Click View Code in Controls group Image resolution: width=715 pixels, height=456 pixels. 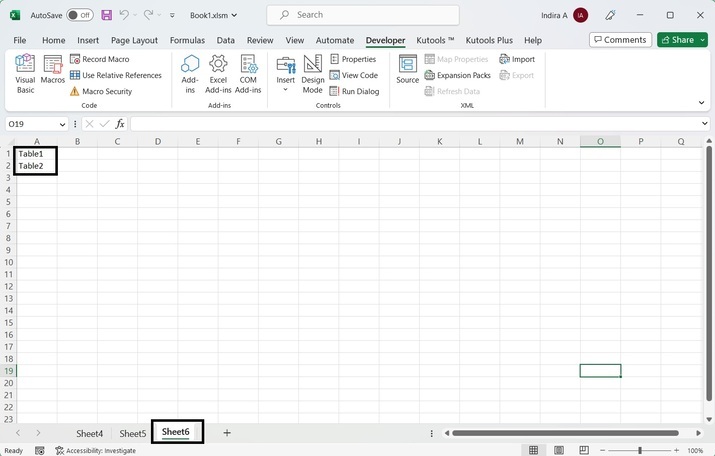[x=354, y=75]
